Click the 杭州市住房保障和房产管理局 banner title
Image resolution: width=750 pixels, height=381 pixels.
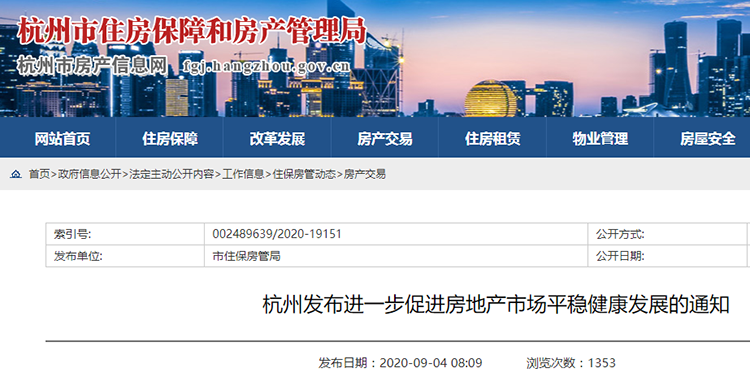click(x=191, y=31)
